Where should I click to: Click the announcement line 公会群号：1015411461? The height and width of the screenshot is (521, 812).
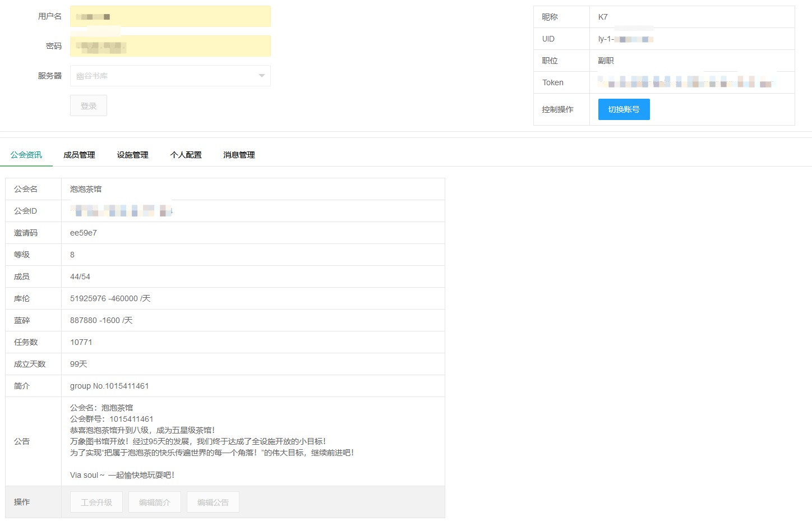[x=112, y=419]
